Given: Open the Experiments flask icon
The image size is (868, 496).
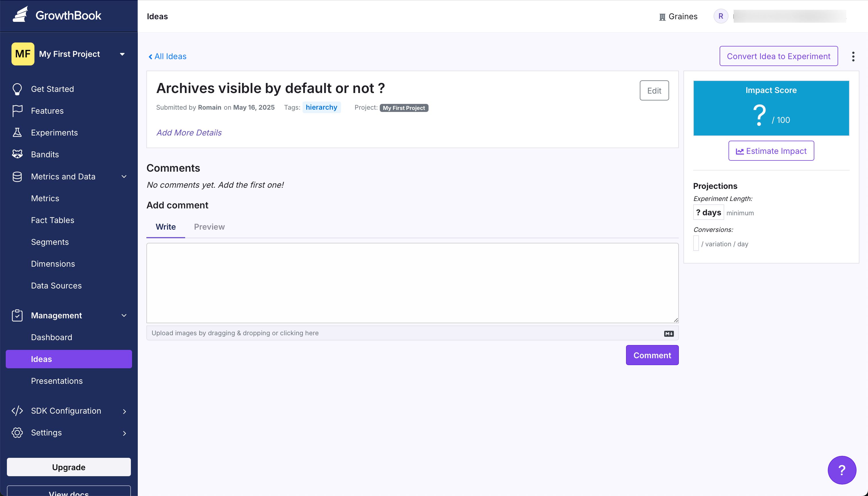Looking at the screenshot, I should [x=17, y=133].
